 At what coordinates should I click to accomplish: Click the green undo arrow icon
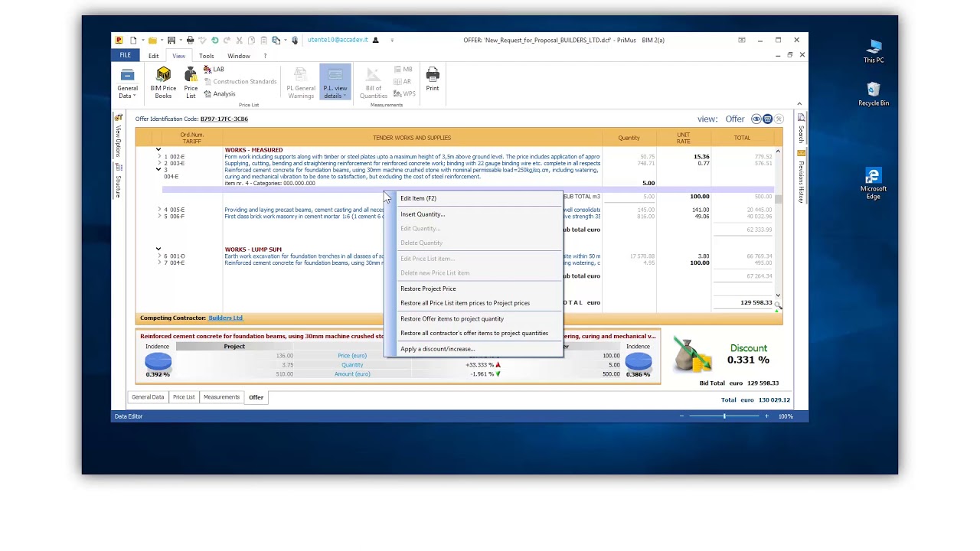[x=214, y=40]
